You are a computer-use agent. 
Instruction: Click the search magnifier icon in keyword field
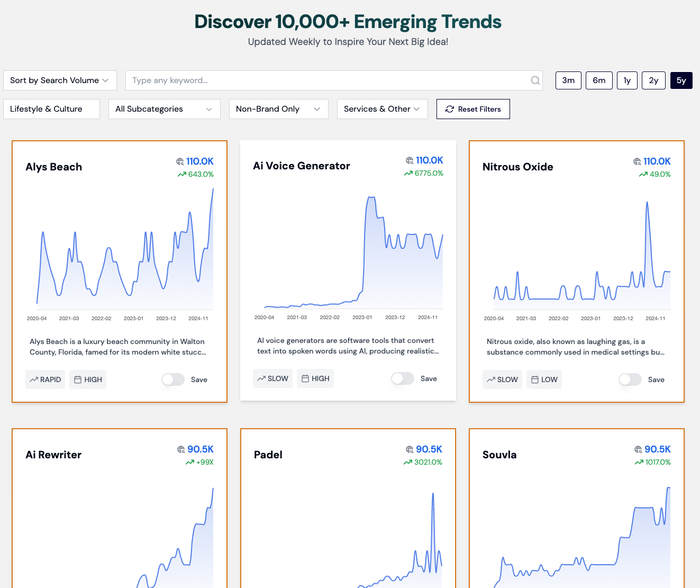point(535,80)
